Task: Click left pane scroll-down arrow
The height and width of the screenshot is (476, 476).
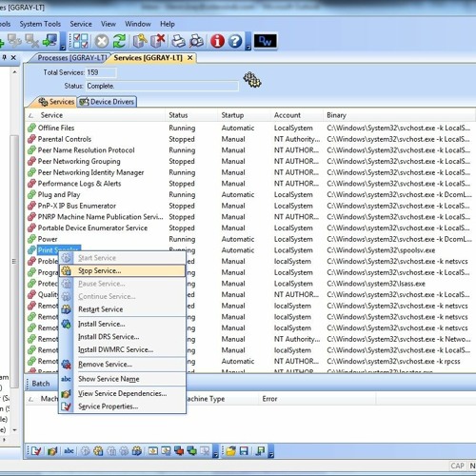Action: [x=14, y=430]
